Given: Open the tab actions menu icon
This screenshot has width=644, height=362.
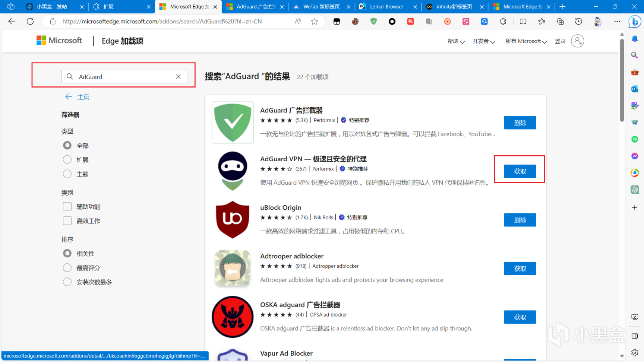Looking at the screenshot, I should (x=11, y=7).
